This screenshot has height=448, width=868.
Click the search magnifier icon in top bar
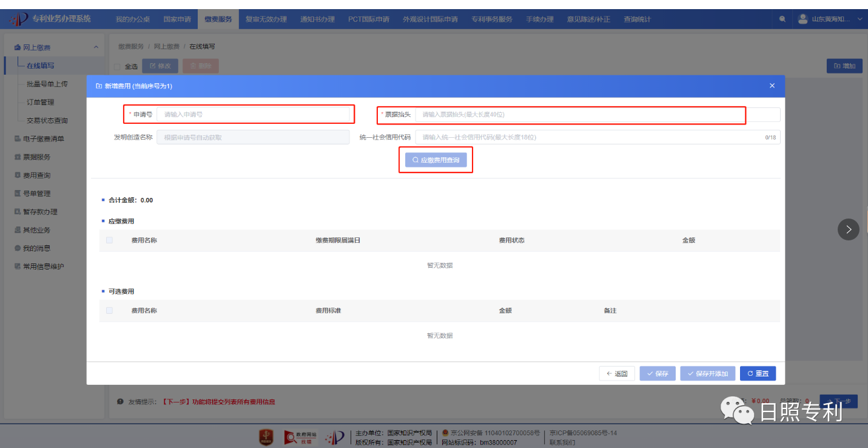click(x=782, y=19)
